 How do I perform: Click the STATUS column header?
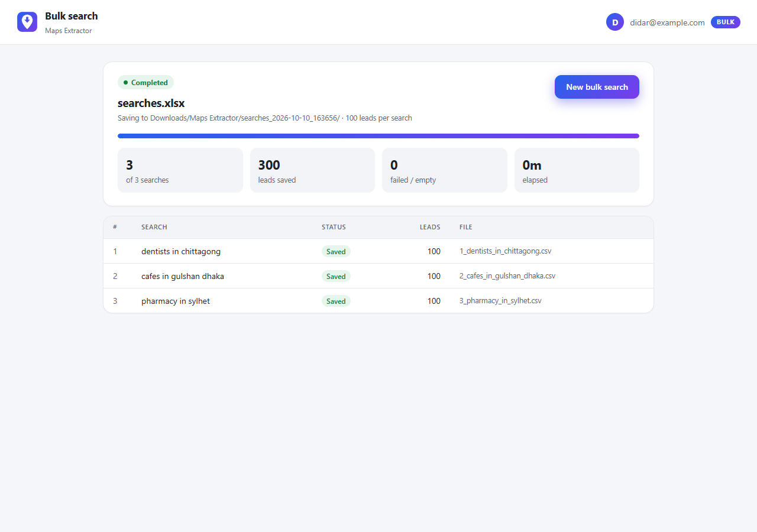[334, 227]
